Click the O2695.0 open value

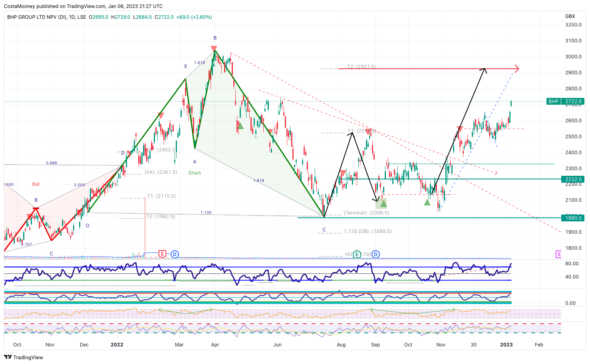[99, 17]
